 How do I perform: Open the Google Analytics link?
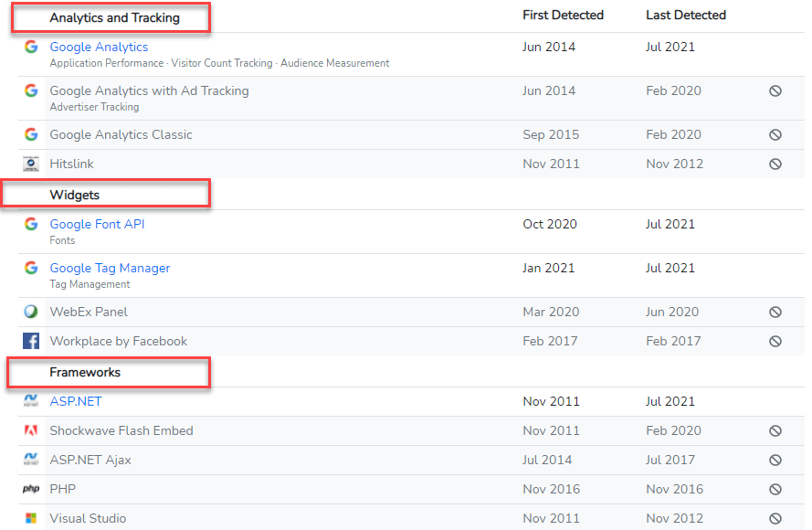click(x=99, y=48)
